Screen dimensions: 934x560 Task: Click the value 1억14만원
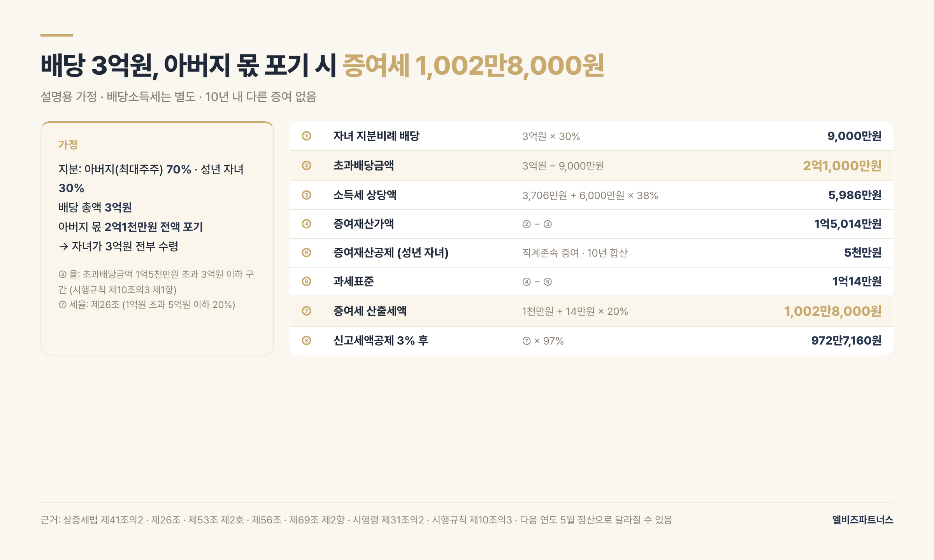[x=857, y=282]
